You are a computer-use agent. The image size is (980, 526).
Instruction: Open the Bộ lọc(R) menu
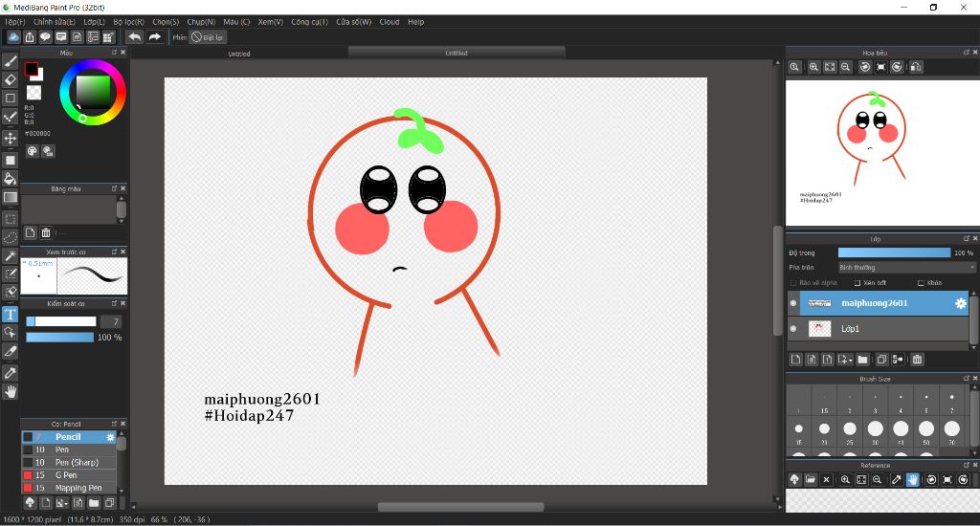tap(129, 22)
